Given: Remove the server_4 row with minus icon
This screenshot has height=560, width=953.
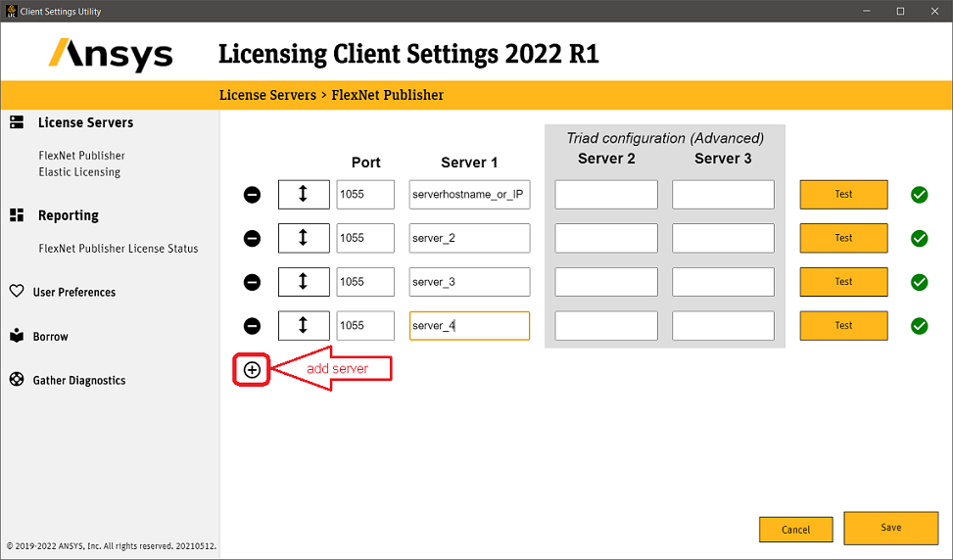Looking at the screenshot, I should (x=253, y=326).
